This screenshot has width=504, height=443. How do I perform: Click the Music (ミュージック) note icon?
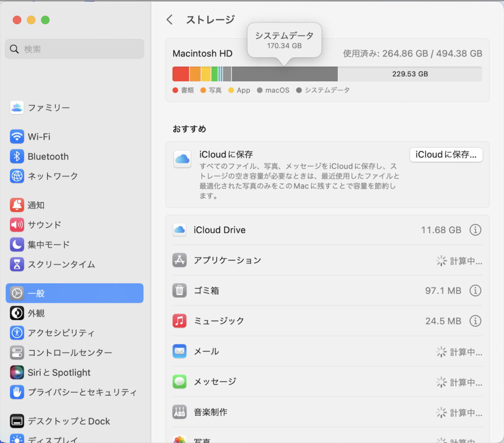(179, 321)
